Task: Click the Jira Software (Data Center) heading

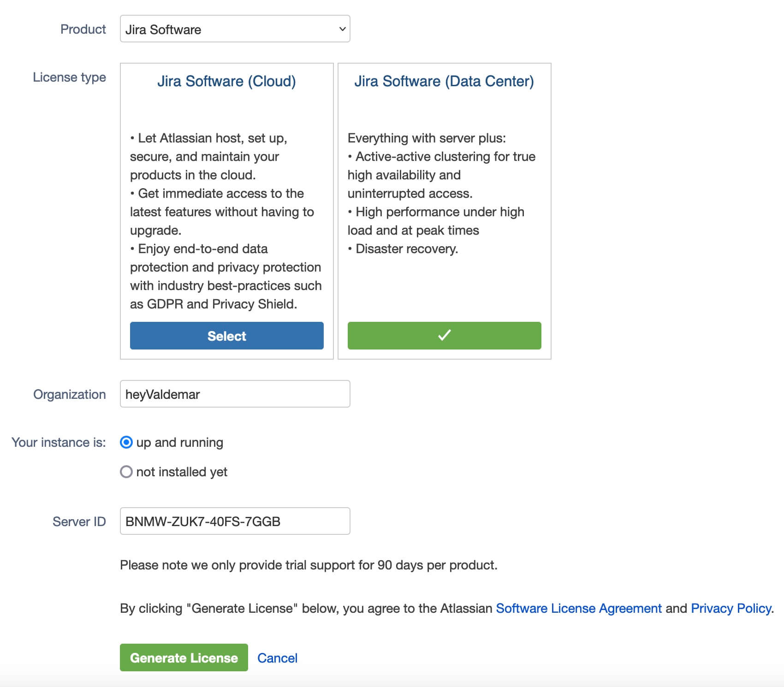Action: point(444,81)
